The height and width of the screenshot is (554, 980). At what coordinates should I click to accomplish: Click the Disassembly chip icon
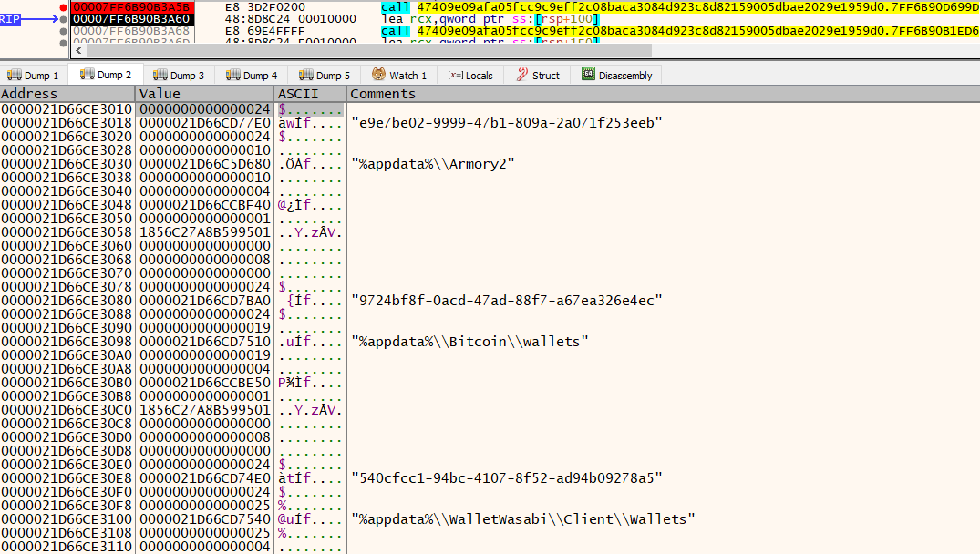click(x=588, y=76)
